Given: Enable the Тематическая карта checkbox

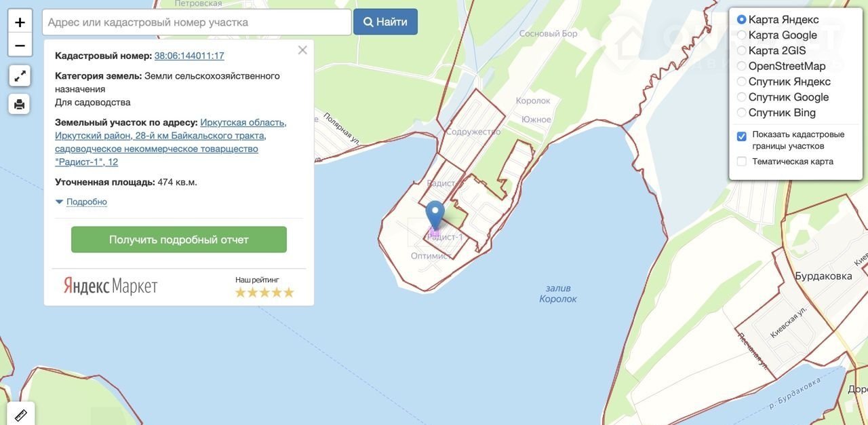Looking at the screenshot, I should pyautogui.click(x=742, y=162).
